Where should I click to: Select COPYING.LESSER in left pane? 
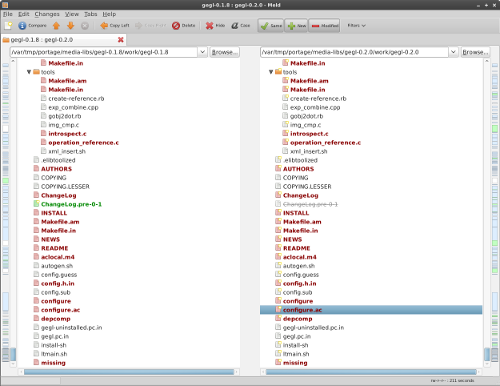coord(65,186)
